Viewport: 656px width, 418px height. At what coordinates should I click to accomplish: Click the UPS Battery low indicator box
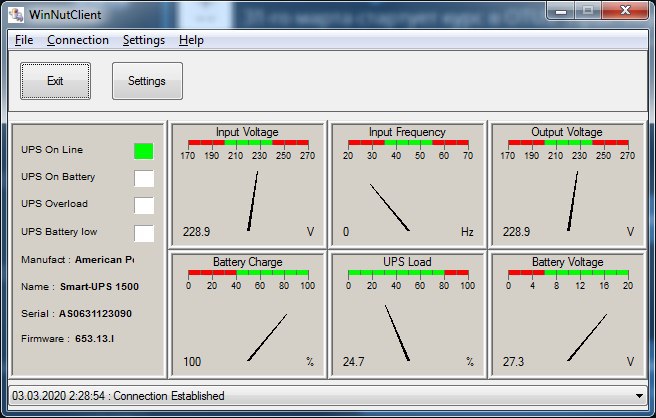tap(144, 233)
